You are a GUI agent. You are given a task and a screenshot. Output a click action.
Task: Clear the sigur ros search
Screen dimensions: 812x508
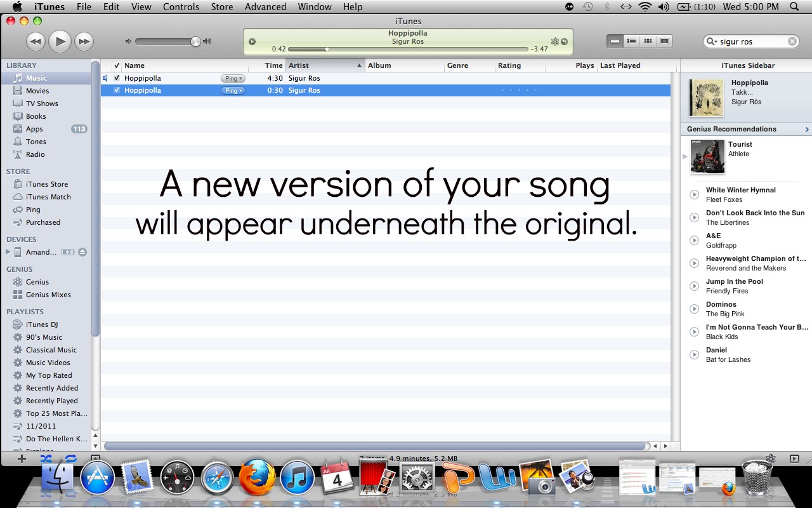(x=792, y=41)
